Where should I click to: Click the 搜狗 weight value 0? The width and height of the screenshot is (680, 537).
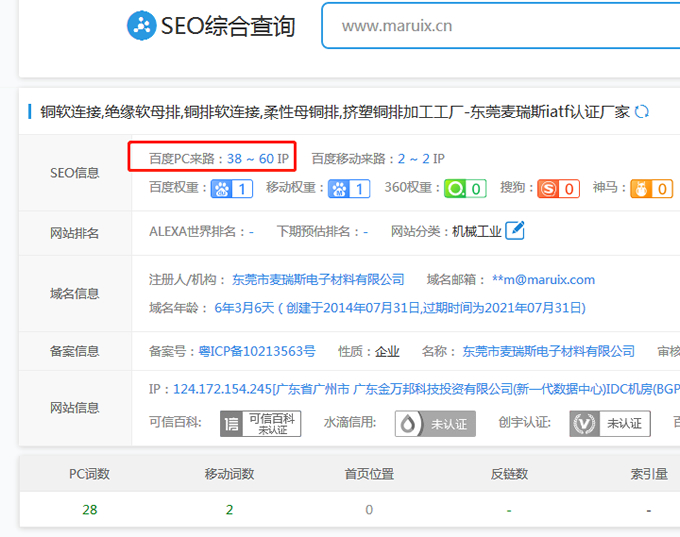(569, 189)
